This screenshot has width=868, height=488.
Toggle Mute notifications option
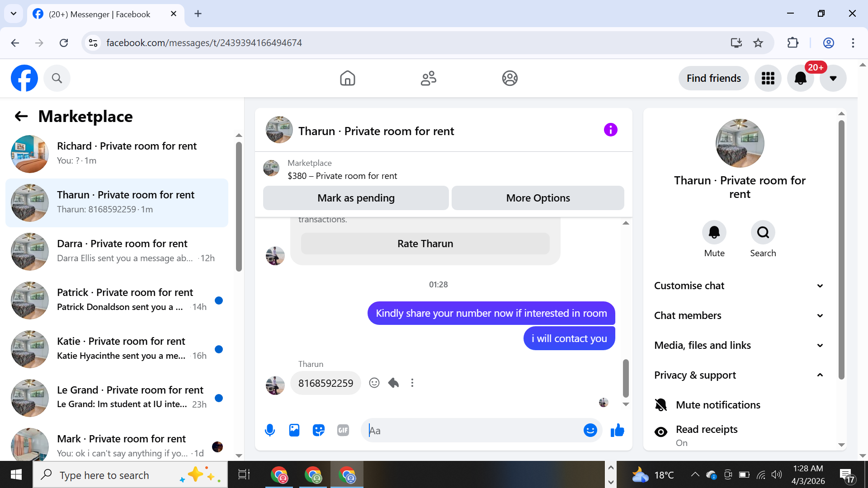740,405
